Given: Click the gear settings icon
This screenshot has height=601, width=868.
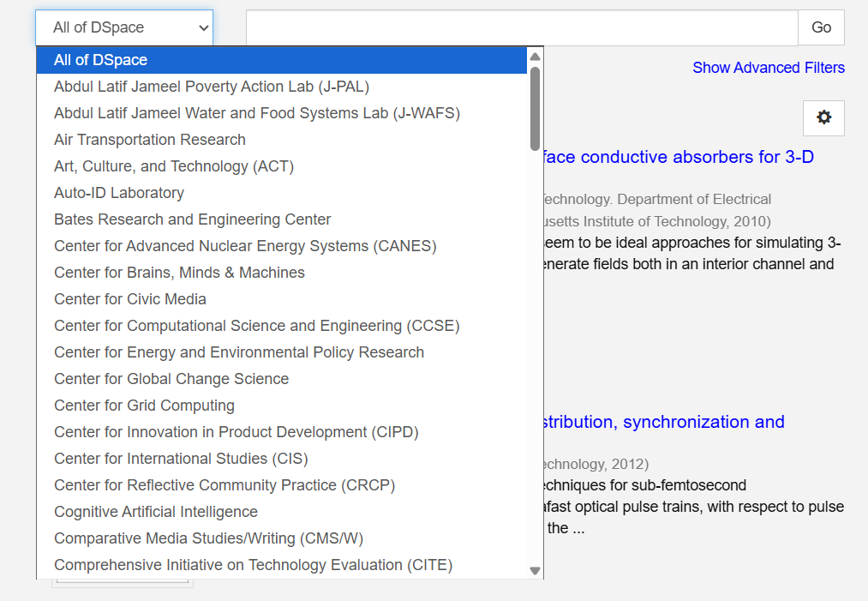Looking at the screenshot, I should (823, 118).
